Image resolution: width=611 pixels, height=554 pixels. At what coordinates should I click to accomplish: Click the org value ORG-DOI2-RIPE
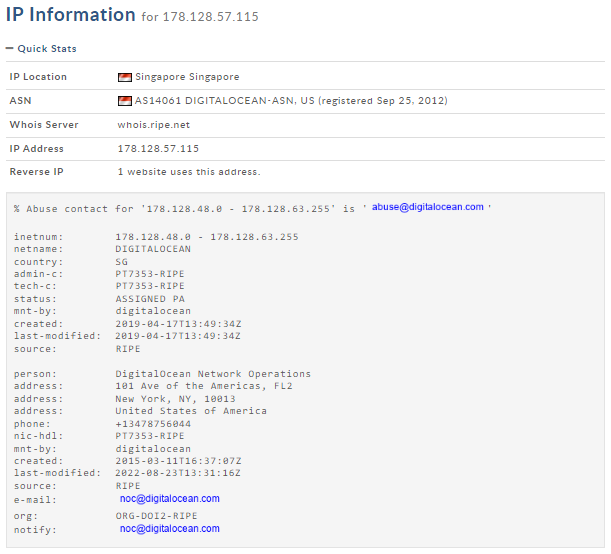point(156,516)
